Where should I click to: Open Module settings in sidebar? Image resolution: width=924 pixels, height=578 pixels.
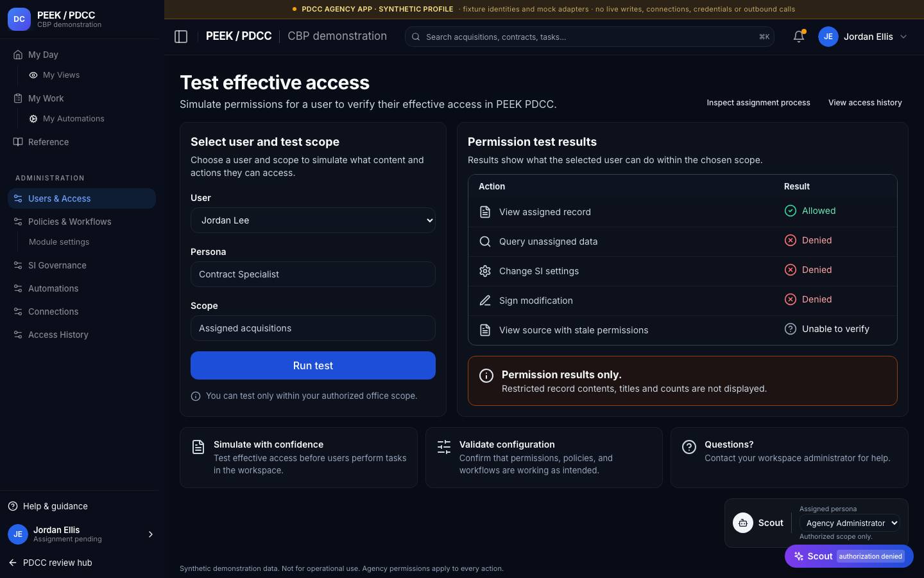[x=59, y=242]
